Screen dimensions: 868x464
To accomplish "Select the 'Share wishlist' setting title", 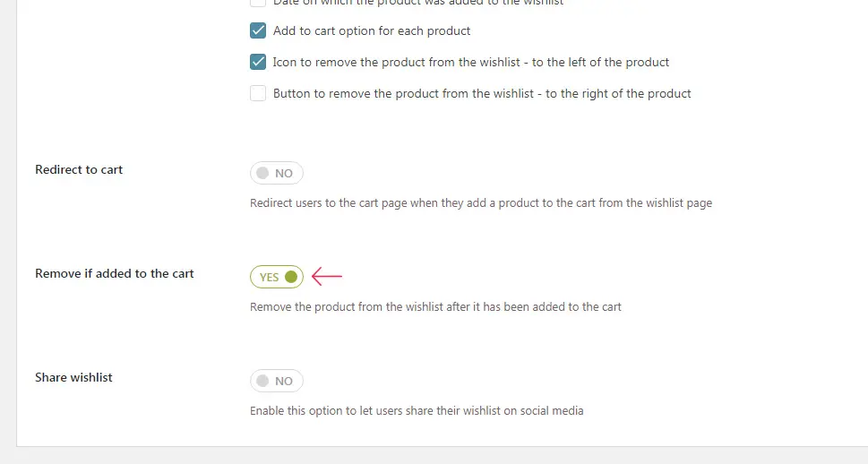I will point(73,377).
